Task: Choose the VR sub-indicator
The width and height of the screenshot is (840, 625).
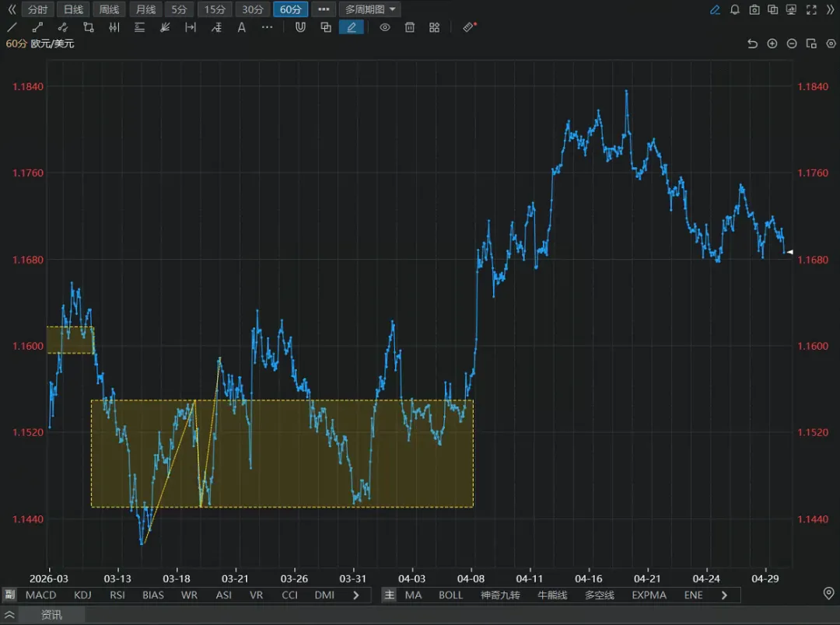Action: [x=256, y=595]
